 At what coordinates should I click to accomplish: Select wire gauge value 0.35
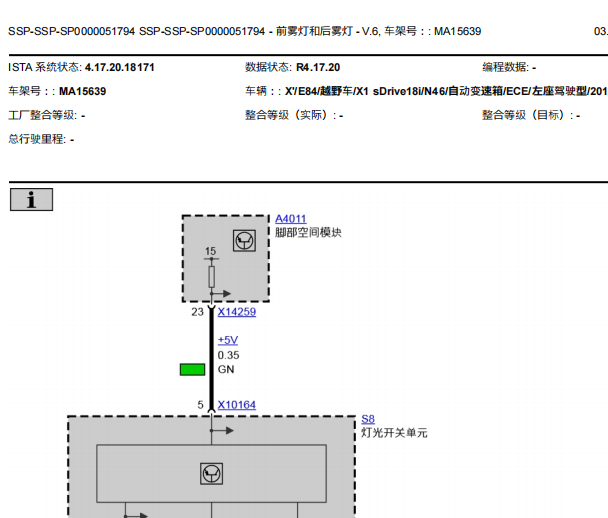[x=228, y=355]
